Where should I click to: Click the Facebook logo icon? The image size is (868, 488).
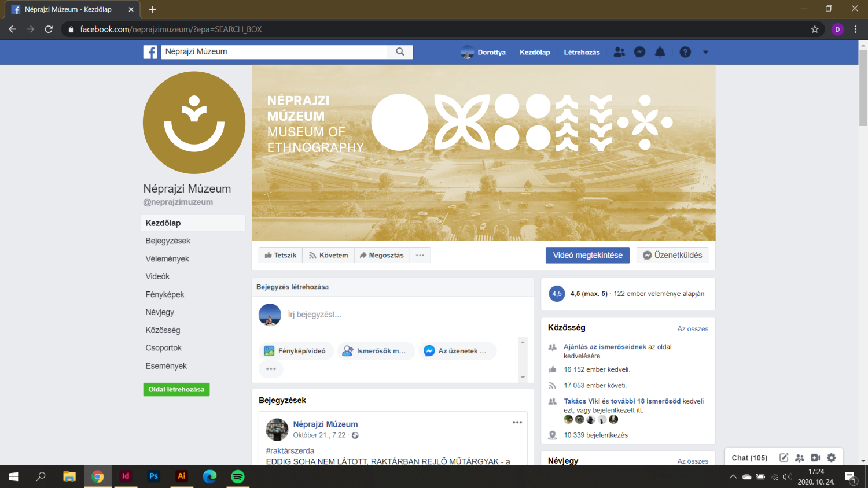150,52
